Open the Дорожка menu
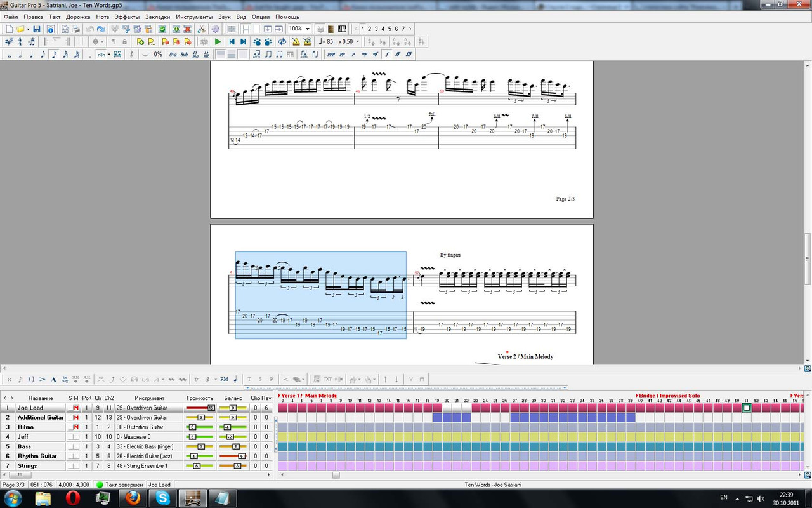 [78, 17]
